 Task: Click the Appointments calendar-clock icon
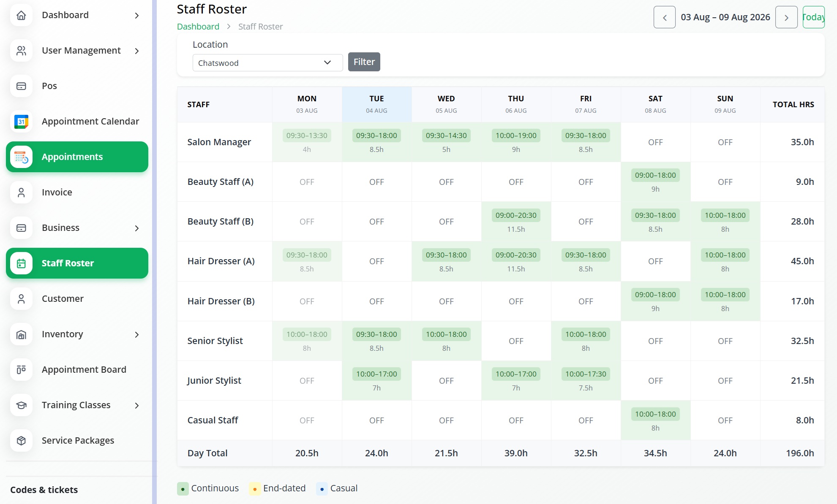[x=21, y=157]
